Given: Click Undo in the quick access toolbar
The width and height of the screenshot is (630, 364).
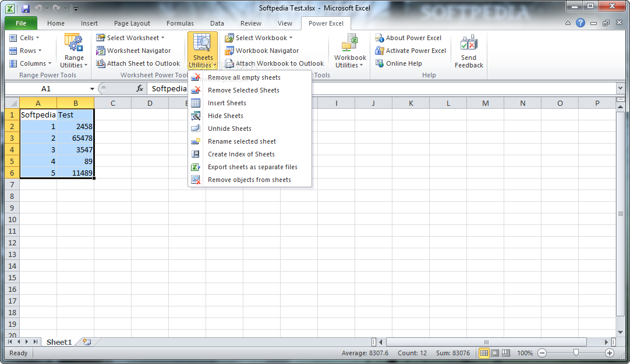Looking at the screenshot, I should pos(38,8).
